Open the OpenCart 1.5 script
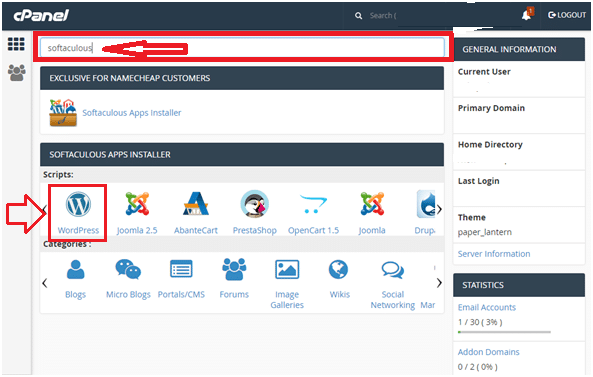The height and width of the screenshot is (377, 593). click(x=313, y=213)
